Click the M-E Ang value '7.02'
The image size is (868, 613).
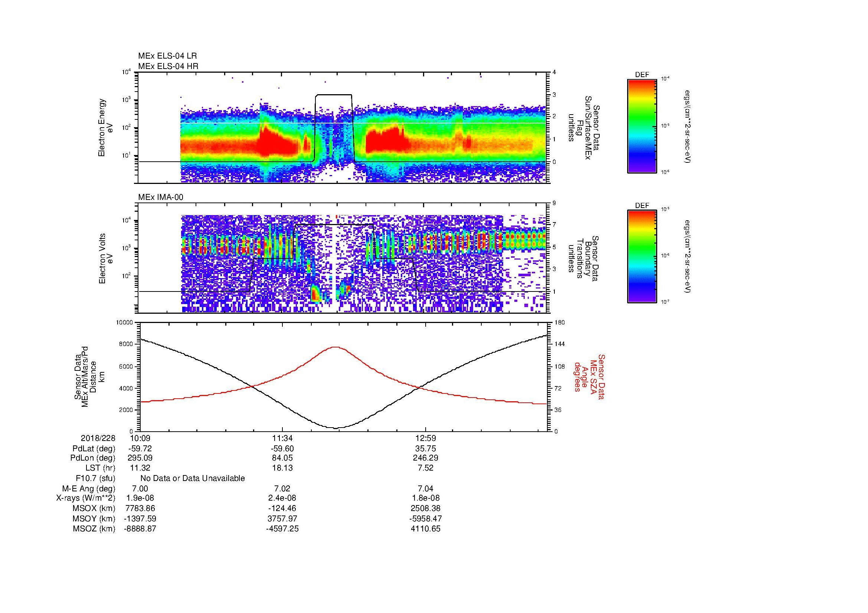tap(282, 489)
